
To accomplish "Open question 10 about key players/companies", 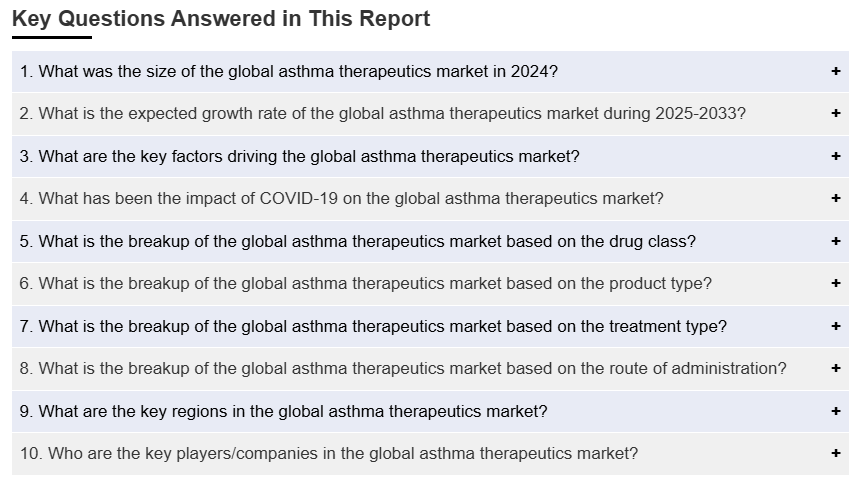I will (x=328, y=453).
